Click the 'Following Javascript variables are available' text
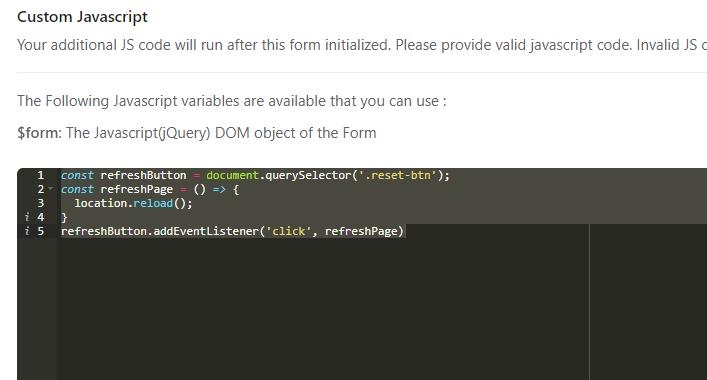Viewport: 707px width, 380px height. point(232,101)
